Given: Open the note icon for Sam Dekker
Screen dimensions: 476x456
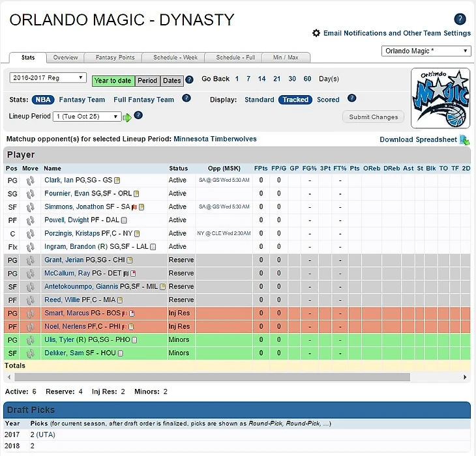Looking at the screenshot, I should tap(121, 353).
